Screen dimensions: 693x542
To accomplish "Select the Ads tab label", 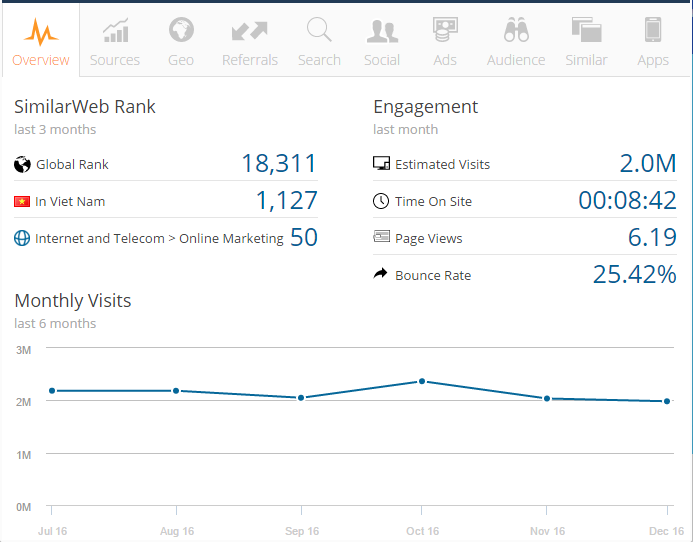I will [x=445, y=60].
